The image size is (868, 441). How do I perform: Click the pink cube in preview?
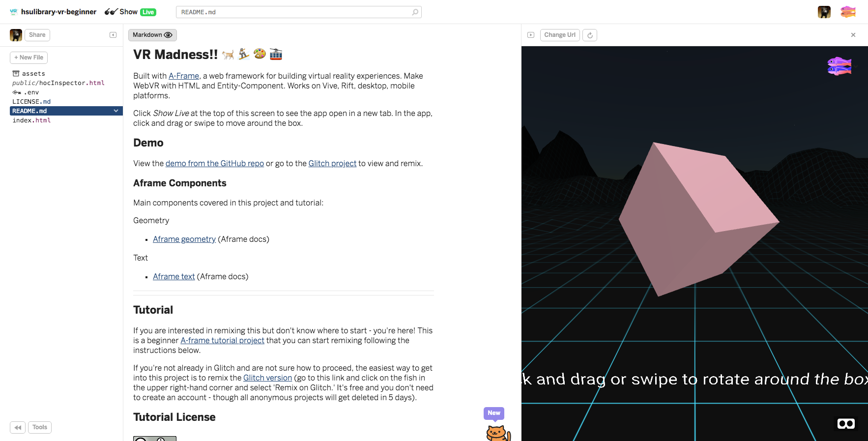coord(699,219)
